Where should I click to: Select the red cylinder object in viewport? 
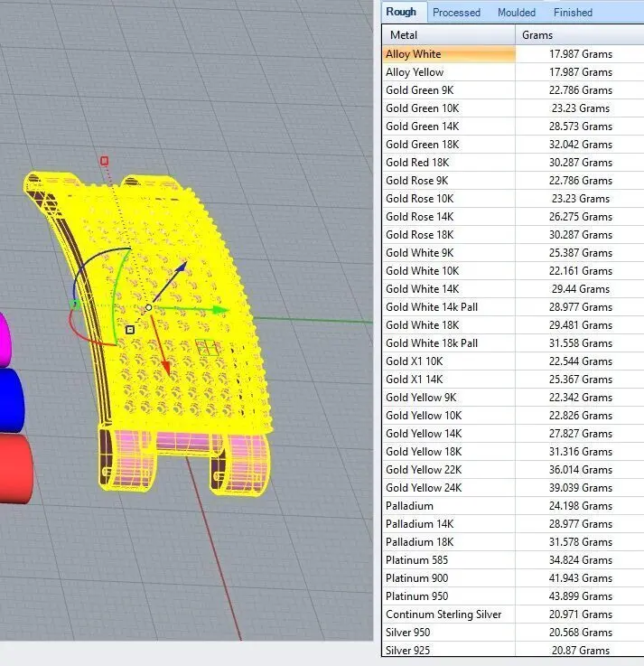point(15,468)
